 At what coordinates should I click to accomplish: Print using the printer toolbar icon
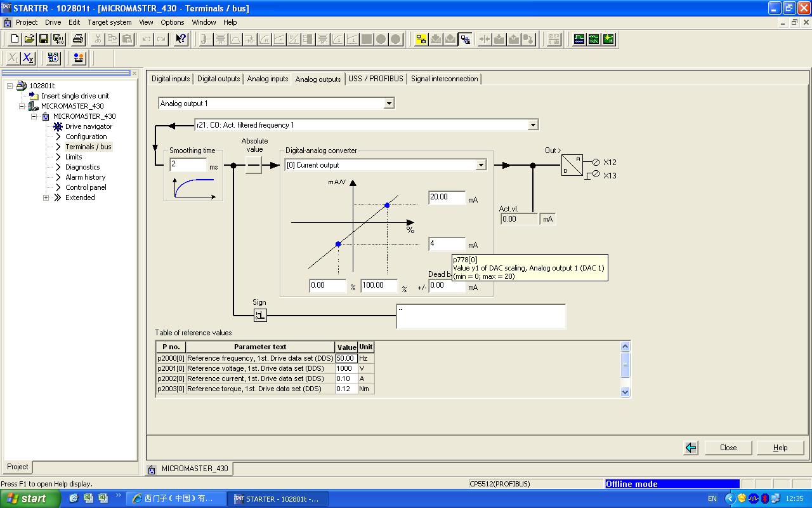pyautogui.click(x=78, y=39)
